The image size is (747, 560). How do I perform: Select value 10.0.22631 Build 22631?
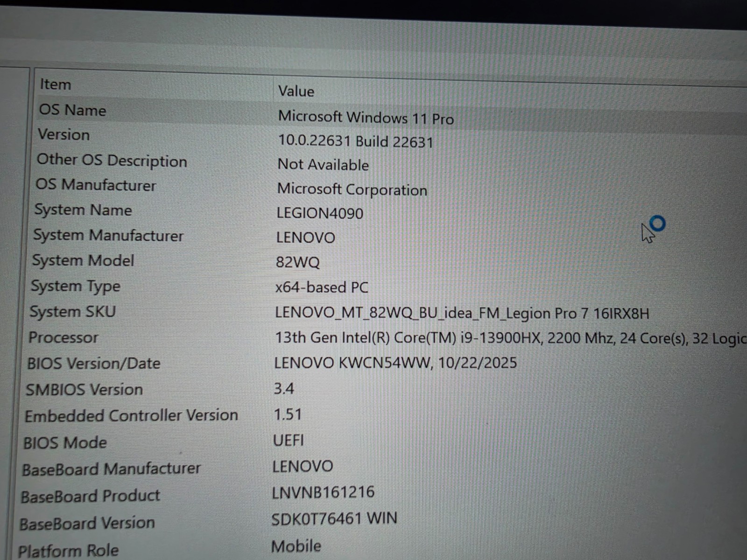pos(355,141)
